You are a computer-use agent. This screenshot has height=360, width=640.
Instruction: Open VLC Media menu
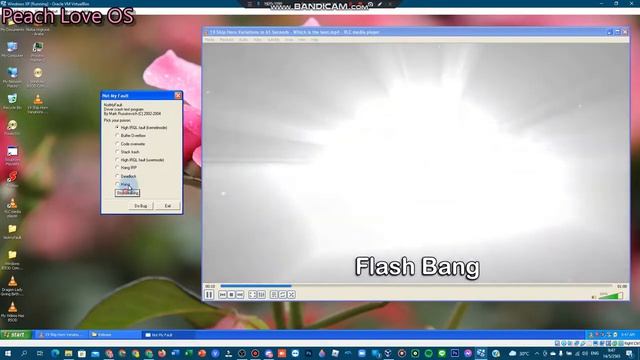click(209, 40)
